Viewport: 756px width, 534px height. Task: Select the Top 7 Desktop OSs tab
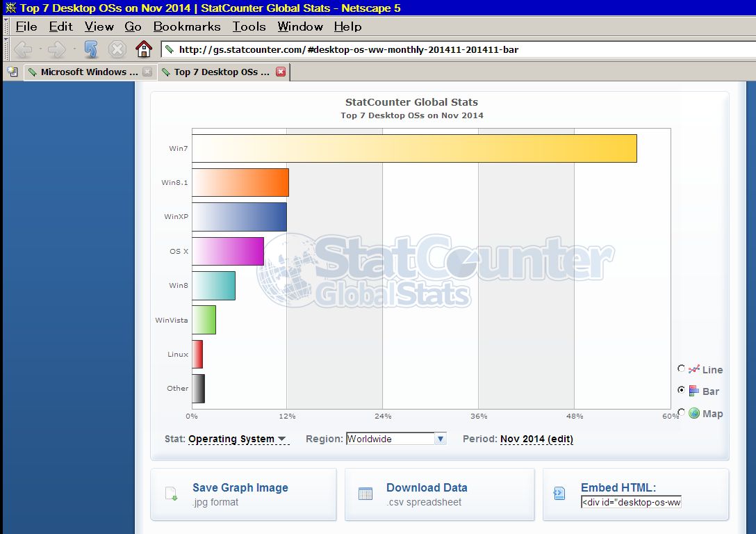point(223,72)
